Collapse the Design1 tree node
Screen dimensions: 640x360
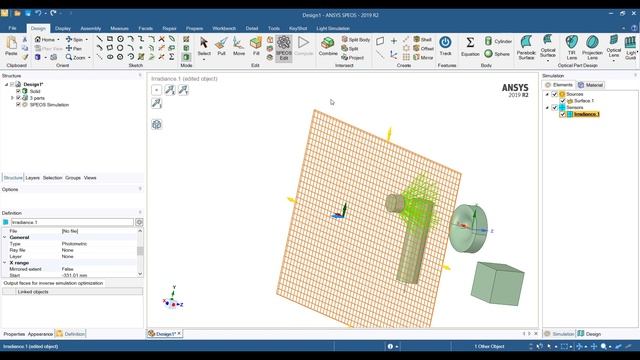coord(6,84)
